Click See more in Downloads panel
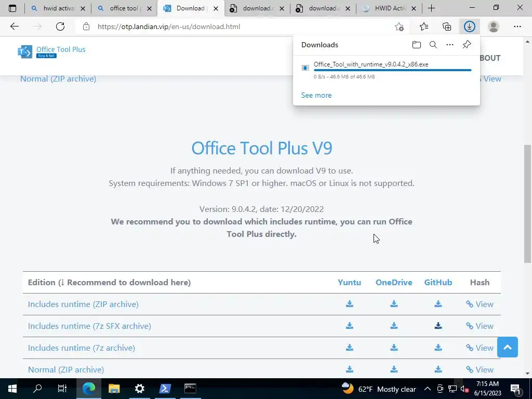The width and height of the screenshot is (532, 399). pyautogui.click(x=316, y=96)
